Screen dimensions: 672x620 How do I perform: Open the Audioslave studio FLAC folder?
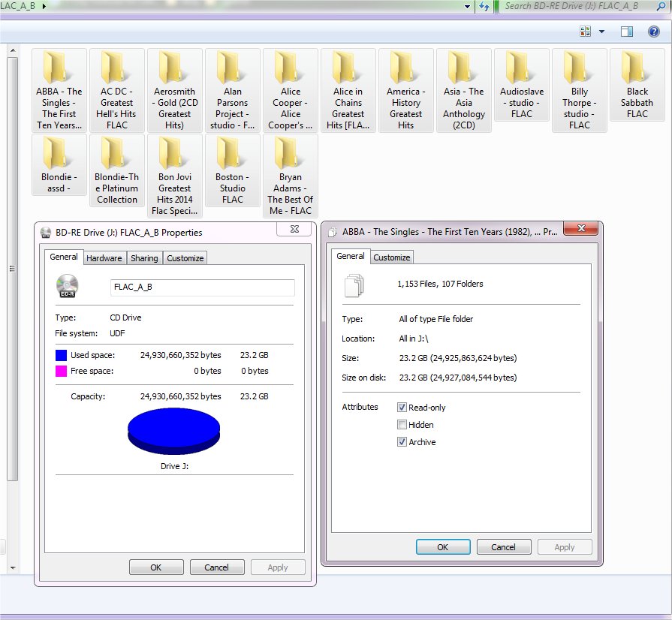point(522,85)
